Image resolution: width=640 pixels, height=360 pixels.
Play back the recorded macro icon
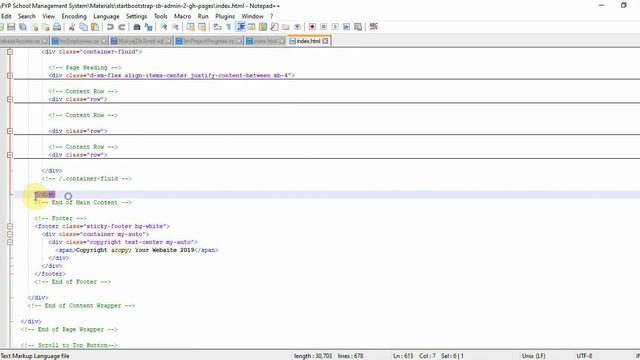coord(335,27)
